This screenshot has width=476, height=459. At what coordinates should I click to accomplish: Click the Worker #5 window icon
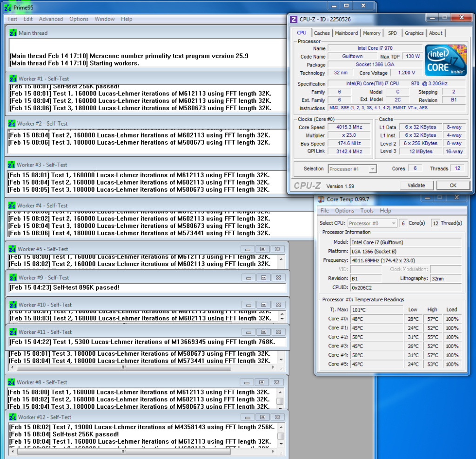pyautogui.click(x=13, y=249)
